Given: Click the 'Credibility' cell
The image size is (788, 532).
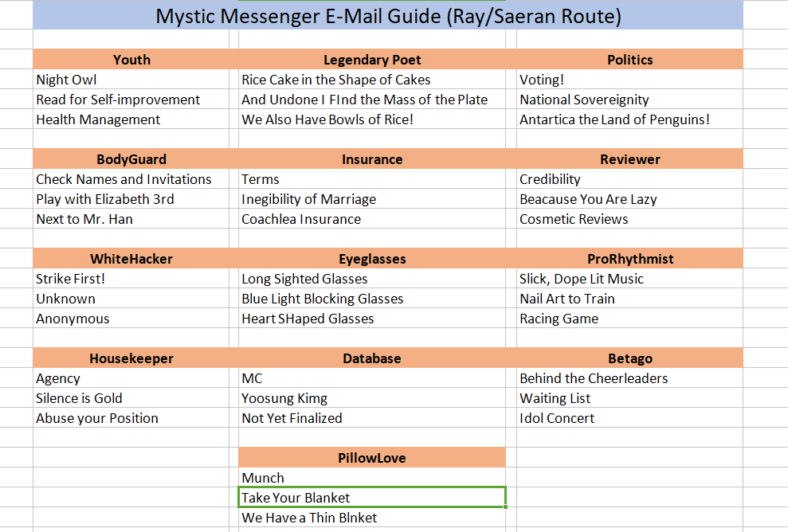Looking at the screenshot, I should 629,179.
